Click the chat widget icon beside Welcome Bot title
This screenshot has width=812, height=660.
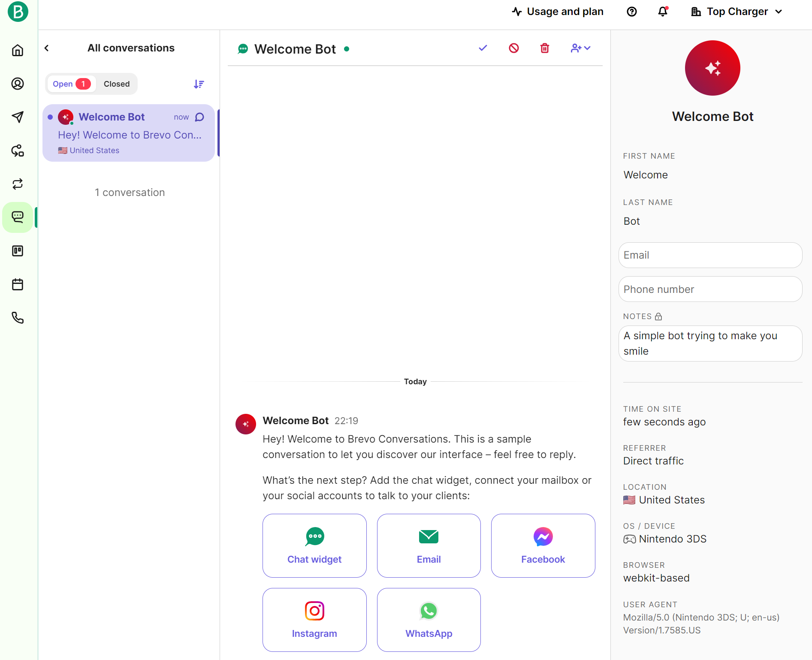click(x=243, y=49)
